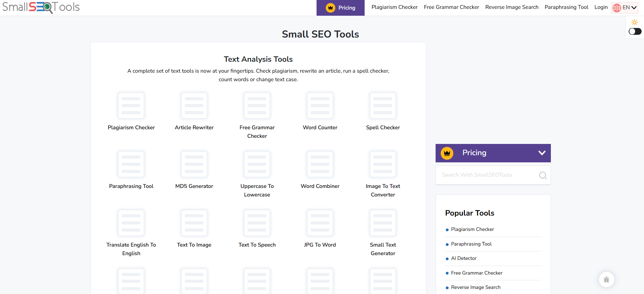This screenshot has height=294, width=644.
Task: Click the Login link
Action: click(x=601, y=7)
